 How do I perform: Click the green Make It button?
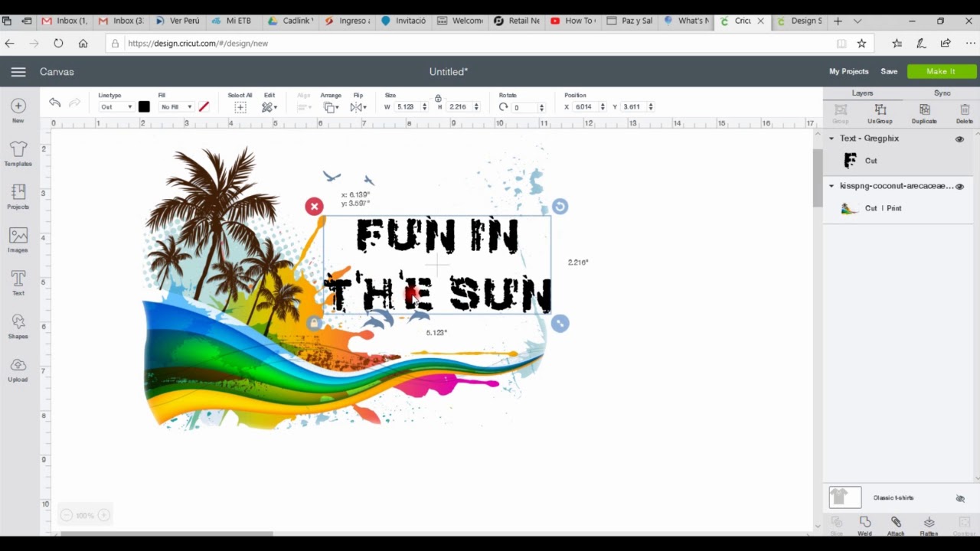(941, 71)
